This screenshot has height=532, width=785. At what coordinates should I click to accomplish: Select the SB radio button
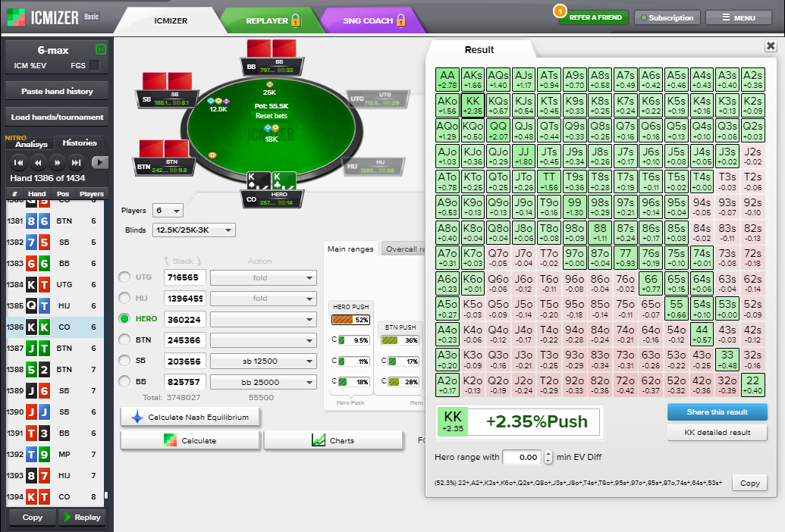coord(124,361)
